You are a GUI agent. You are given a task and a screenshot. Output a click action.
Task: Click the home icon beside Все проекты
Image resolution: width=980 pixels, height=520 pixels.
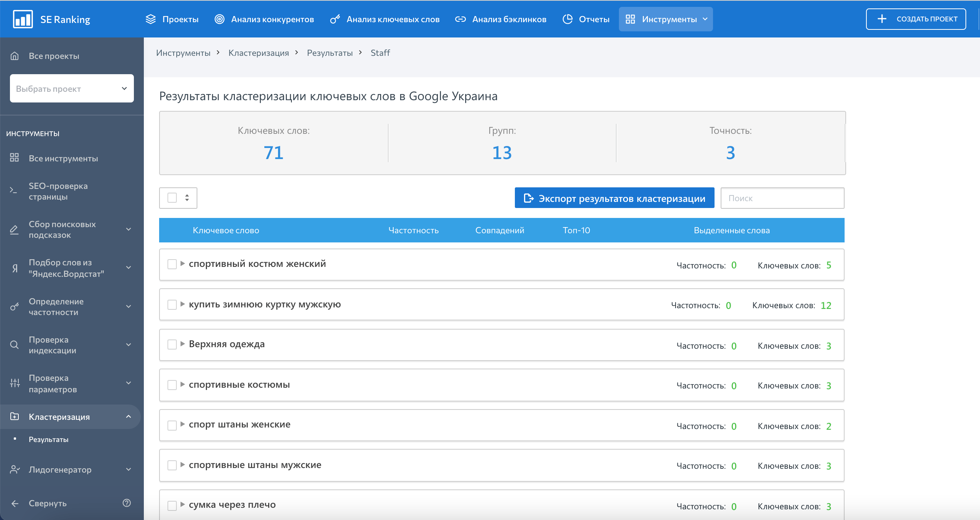pos(15,56)
